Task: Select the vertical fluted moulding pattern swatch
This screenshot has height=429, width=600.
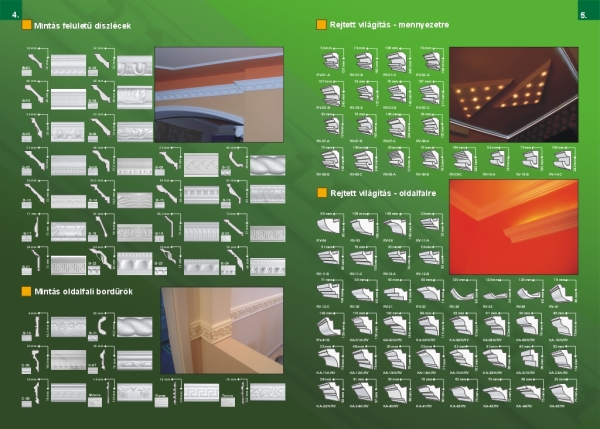Action: pyautogui.click(x=201, y=232)
